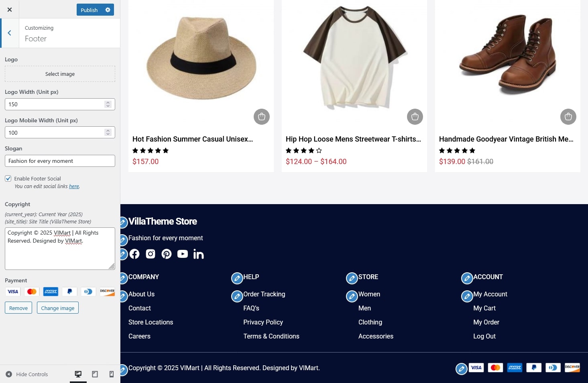Screen dimensions: 588x383
Task: Add the summer hat to cart
Action: [x=262, y=117]
